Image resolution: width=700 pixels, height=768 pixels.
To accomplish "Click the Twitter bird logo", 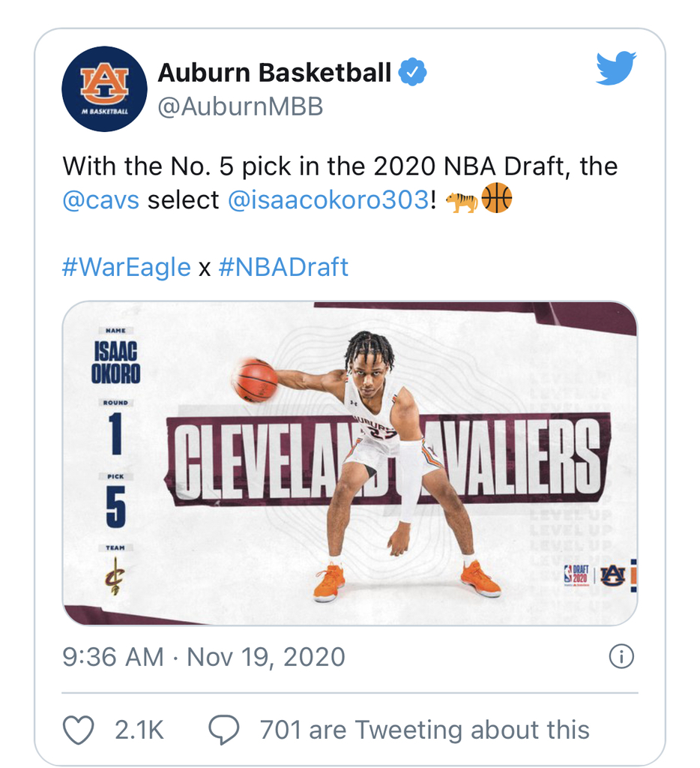I will pos(616,67).
